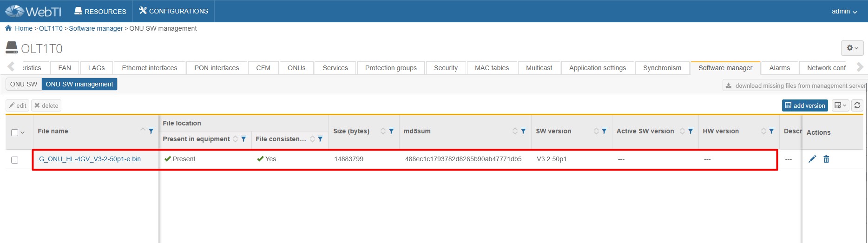The image size is (868, 243).
Task: Expand the table export options dropdown
Action: 840,105
